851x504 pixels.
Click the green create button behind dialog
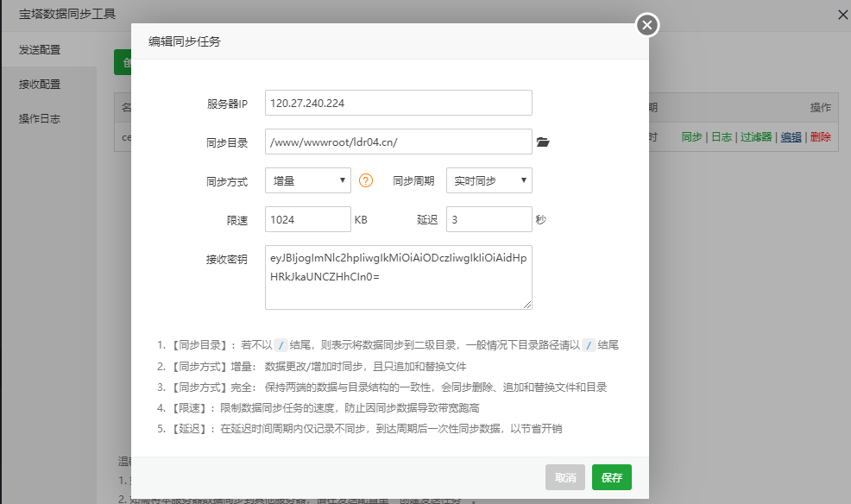[x=123, y=62]
